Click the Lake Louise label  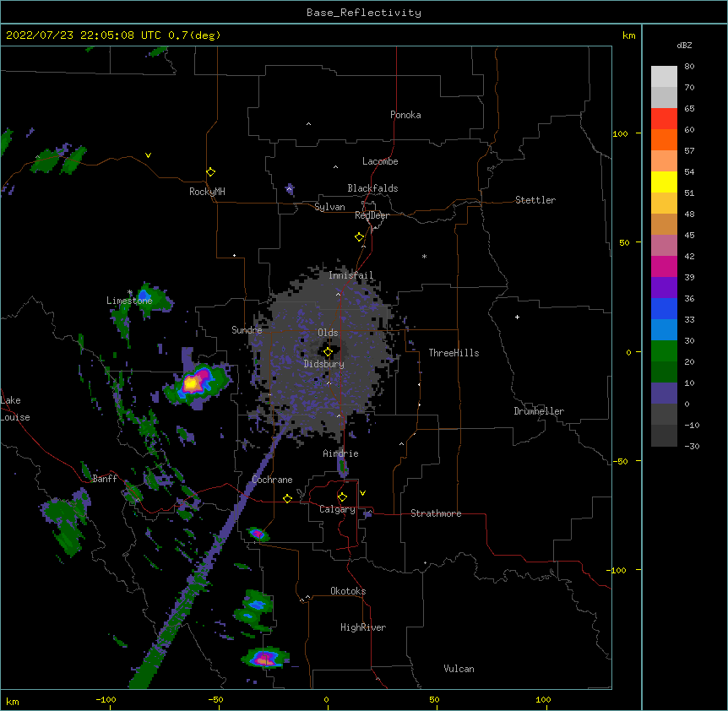15,409
